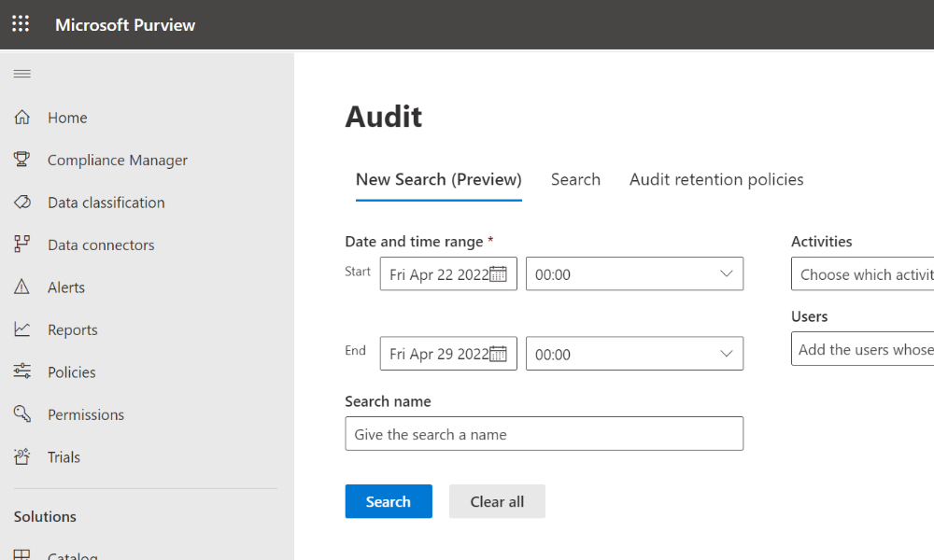
Task: Open Alerts using the warning triangle icon
Action: pyautogui.click(x=21, y=287)
